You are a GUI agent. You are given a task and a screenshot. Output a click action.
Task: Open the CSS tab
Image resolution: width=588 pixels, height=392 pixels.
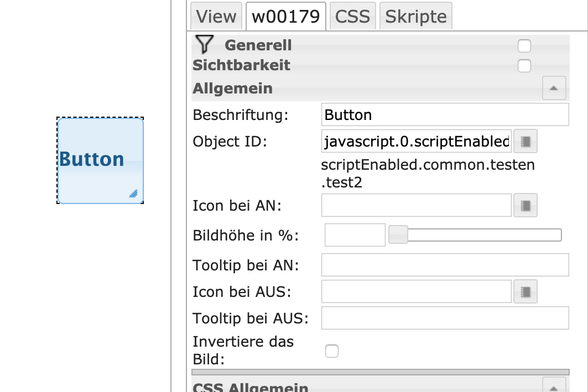click(352, 16)
